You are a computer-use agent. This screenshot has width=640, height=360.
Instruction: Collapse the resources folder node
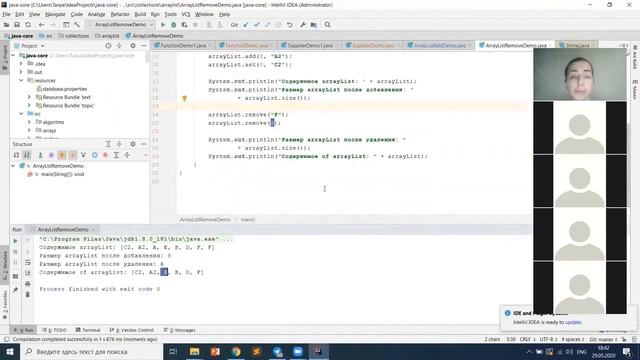pyautogui.click(x=21, y=80)
